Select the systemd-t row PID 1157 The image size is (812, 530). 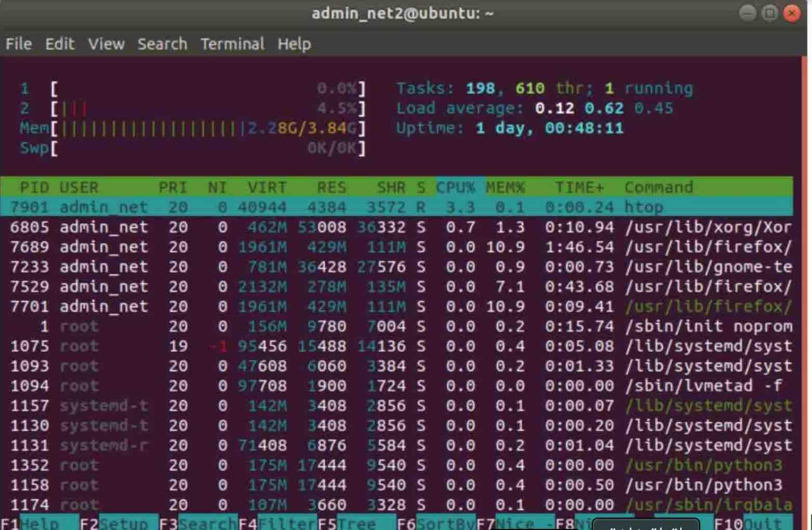(397, 405)
